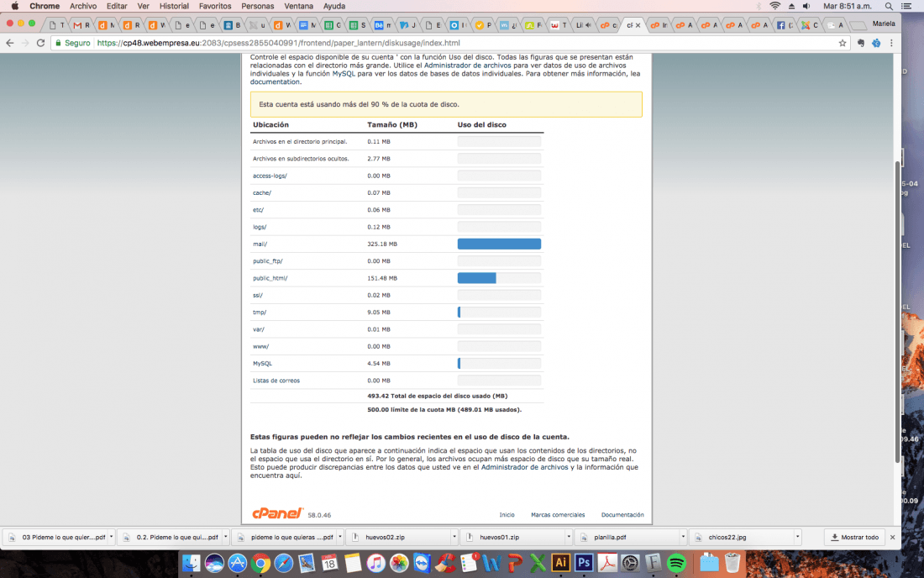The image size is (924, 578).
Task: Open the Notes app in the dock
Action: (x=353, y=563)
